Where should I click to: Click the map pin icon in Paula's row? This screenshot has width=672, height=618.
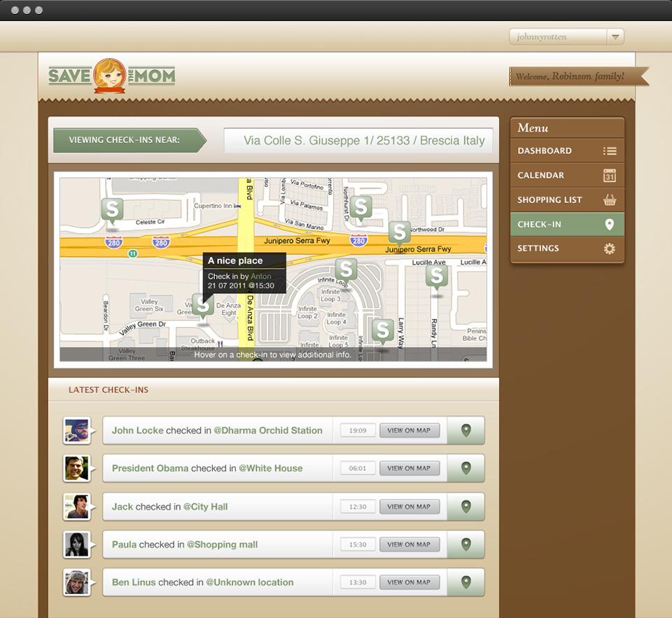coord(466,545)
